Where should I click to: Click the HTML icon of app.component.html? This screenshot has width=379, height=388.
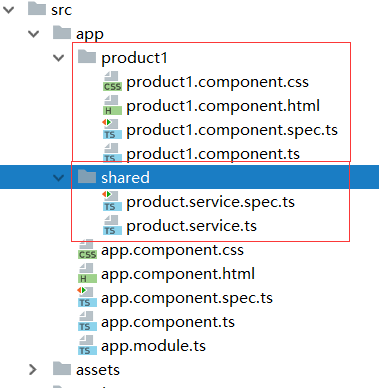[87, 273]
